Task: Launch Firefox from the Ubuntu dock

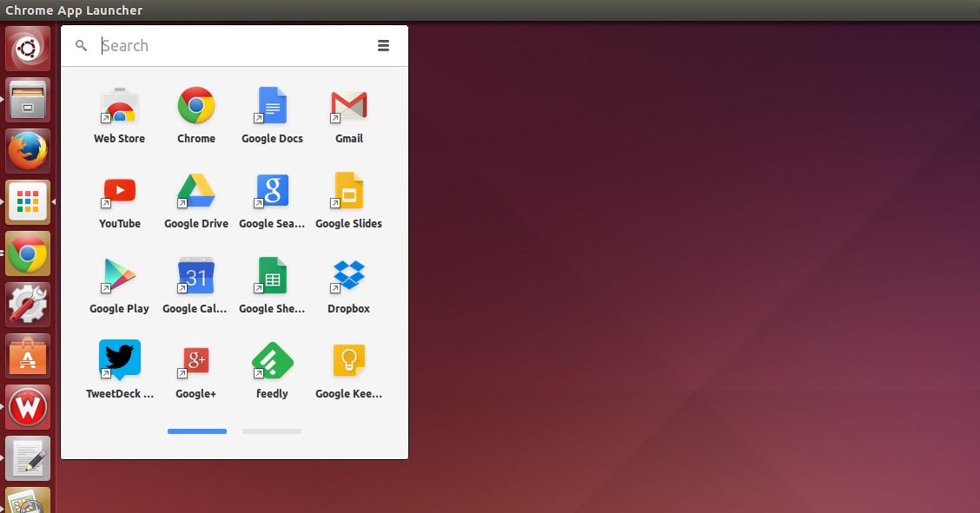Action: (x=27, y=149)
